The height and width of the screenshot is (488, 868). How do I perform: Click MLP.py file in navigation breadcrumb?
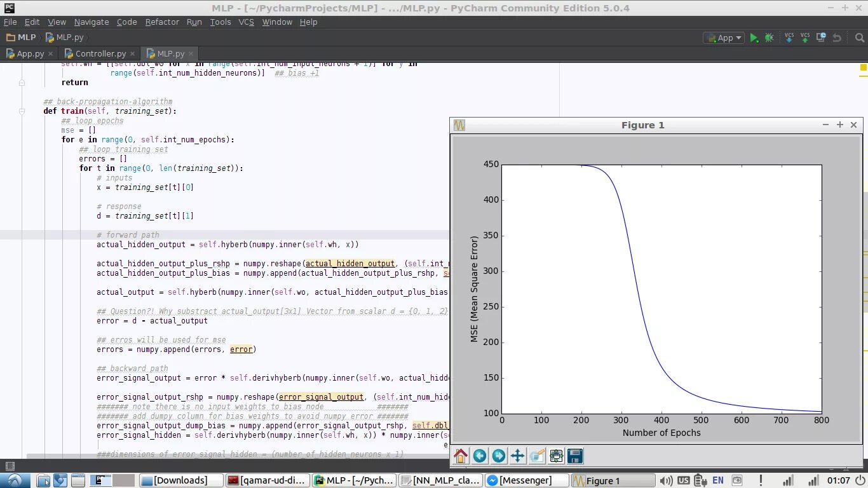(65, 37)
